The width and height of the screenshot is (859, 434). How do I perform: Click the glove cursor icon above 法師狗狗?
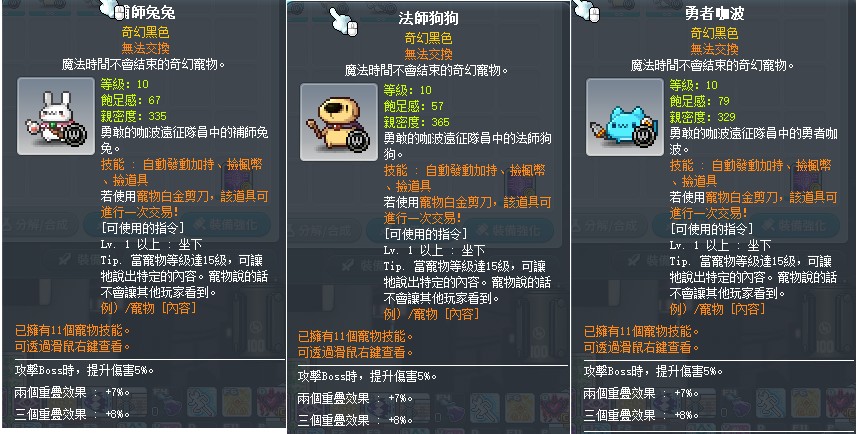(x=343, y=22)
